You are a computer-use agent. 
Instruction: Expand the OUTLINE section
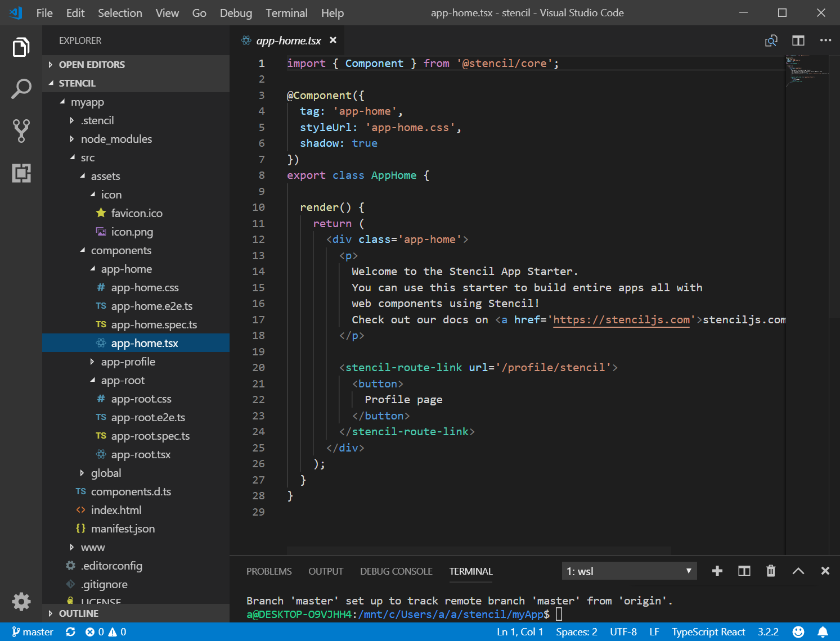click(136, 613)
